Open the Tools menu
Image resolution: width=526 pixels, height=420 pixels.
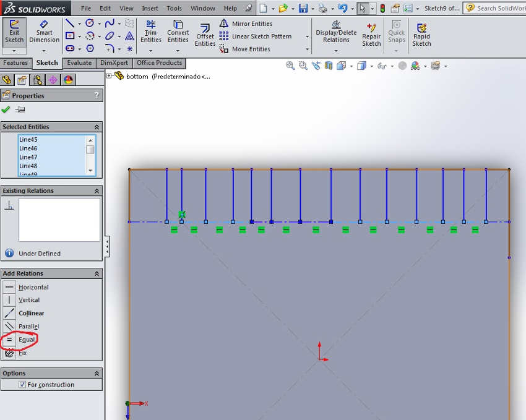pyautogui.click(x=174, y=8)
